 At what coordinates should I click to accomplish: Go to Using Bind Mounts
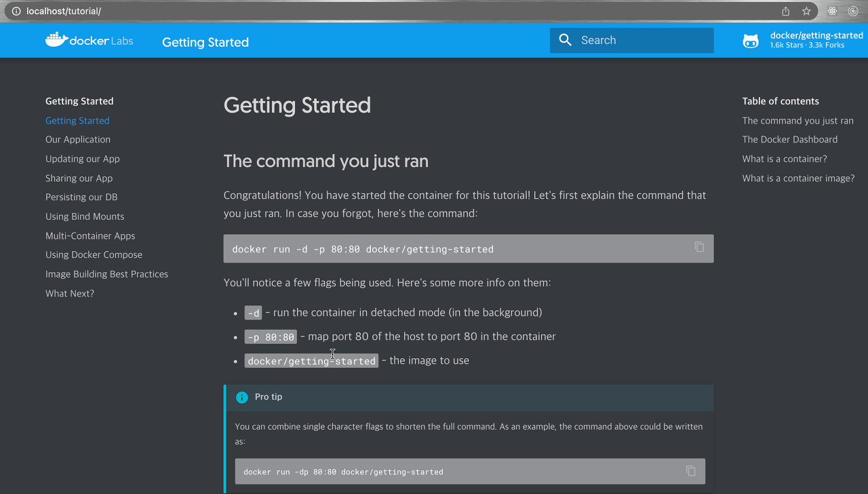85,216
